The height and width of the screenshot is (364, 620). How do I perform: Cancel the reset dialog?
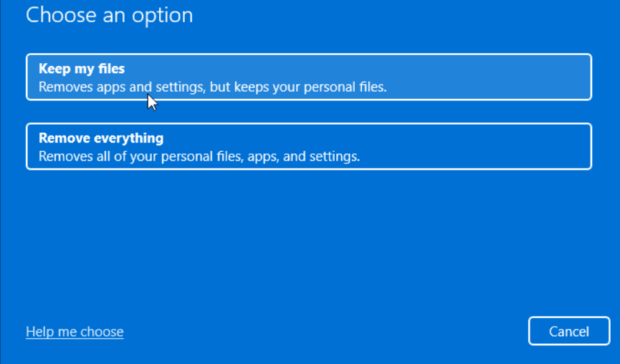[x=568, y=331]
